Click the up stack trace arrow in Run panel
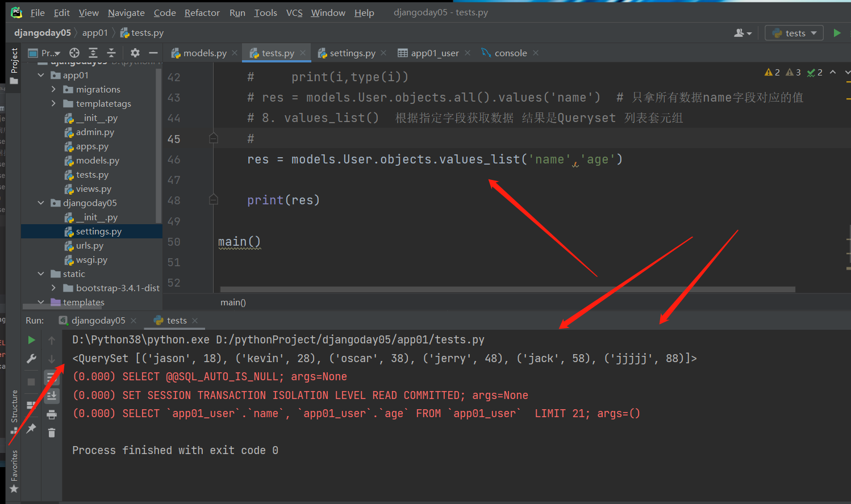 52,341
